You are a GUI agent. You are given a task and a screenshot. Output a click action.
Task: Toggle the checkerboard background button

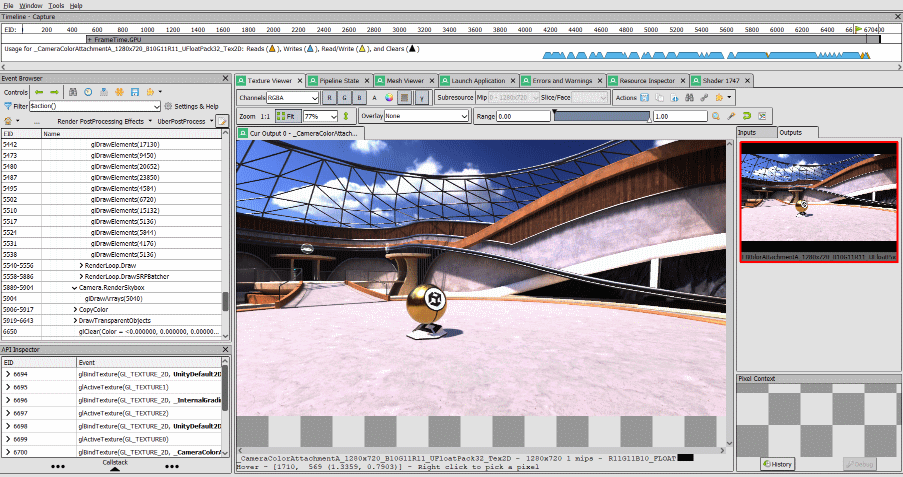tap(405, 97)
